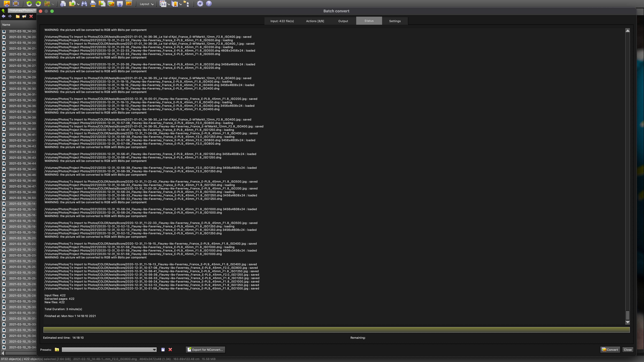Open the settings gear icon
644x362 pixels.
click(200, 4)
